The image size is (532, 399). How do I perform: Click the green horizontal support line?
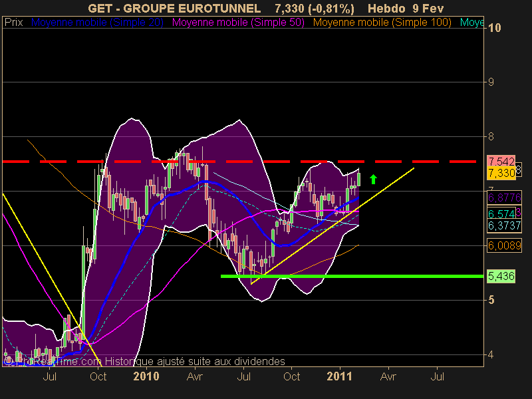(352, 276)
